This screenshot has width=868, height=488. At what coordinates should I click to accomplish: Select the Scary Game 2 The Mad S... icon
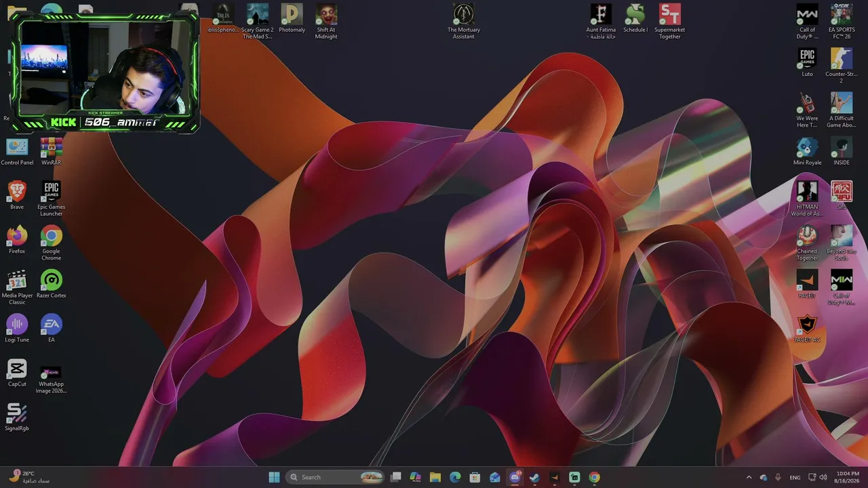[x=258, y=22]
